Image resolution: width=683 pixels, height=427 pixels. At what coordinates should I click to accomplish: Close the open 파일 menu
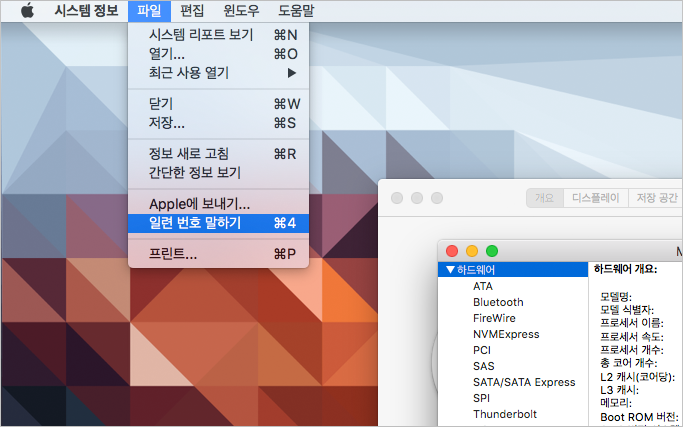149,11
